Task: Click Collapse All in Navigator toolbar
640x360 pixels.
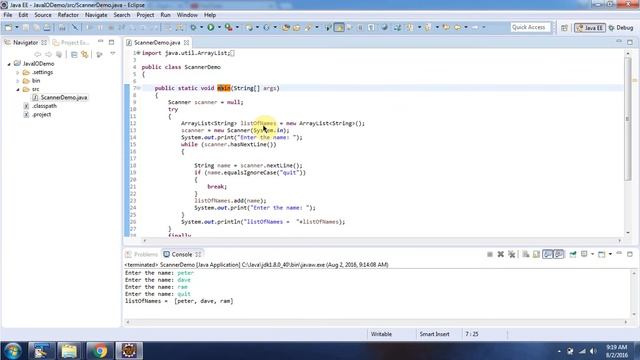Action: 74,54
